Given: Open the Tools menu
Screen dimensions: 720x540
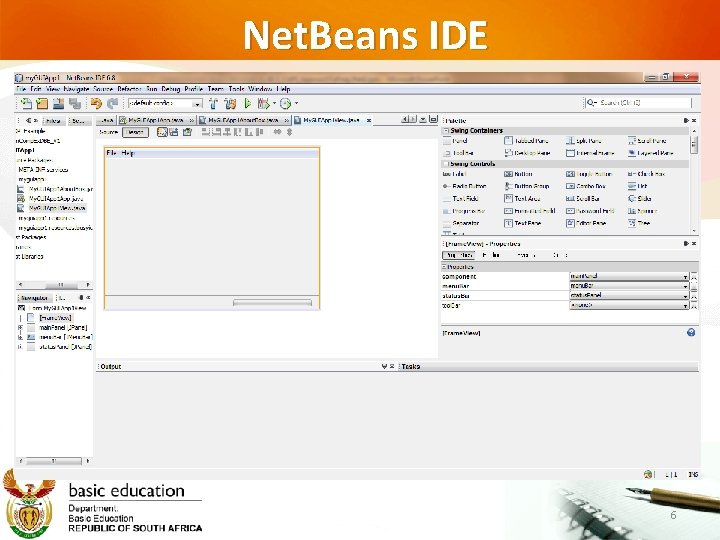Looking at the screenshot, I should 236,89.
